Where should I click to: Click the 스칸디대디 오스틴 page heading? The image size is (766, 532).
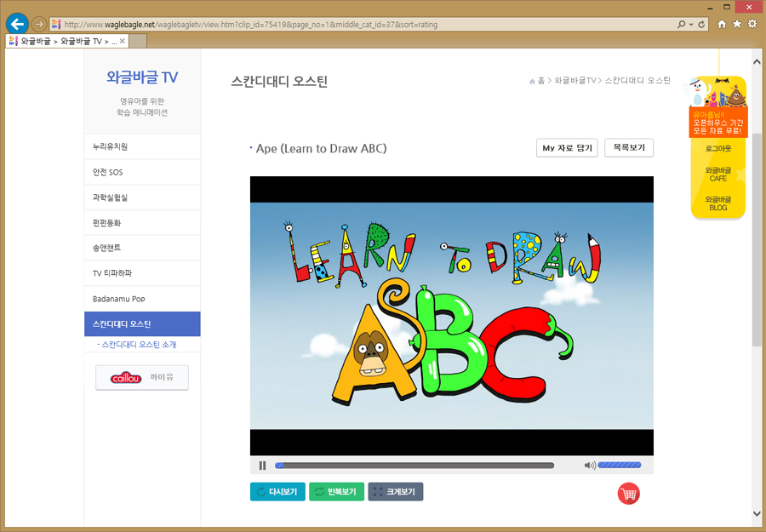279,81
